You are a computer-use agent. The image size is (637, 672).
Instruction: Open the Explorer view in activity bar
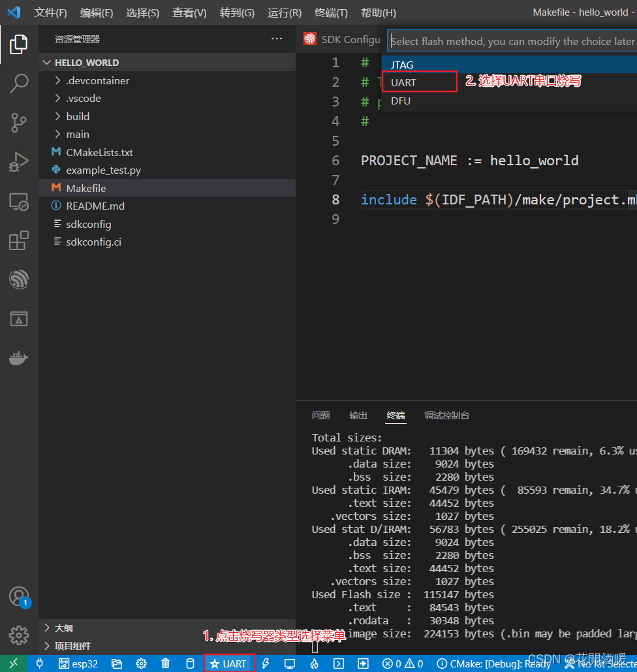point(18,44)
